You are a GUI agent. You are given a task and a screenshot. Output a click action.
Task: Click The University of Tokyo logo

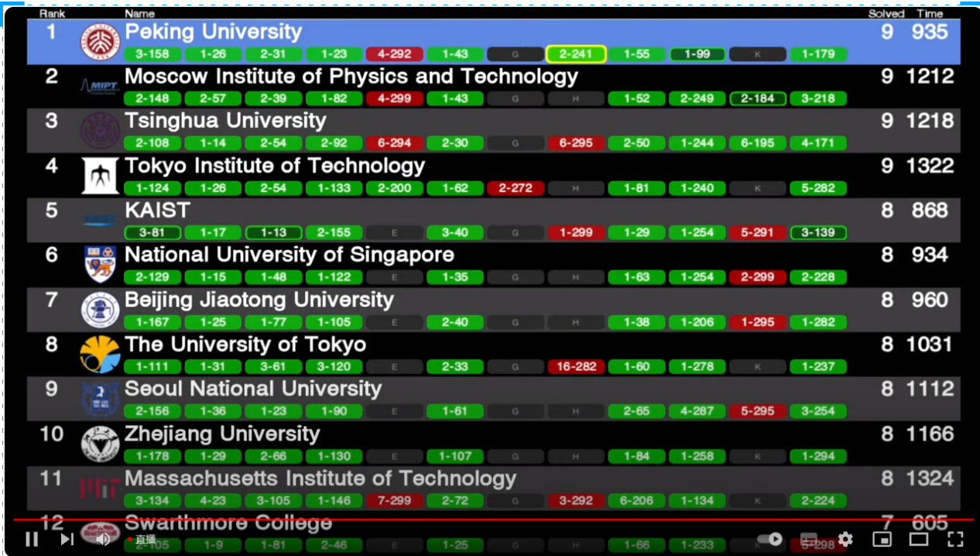pyautogui.click(x=101, y=355)
